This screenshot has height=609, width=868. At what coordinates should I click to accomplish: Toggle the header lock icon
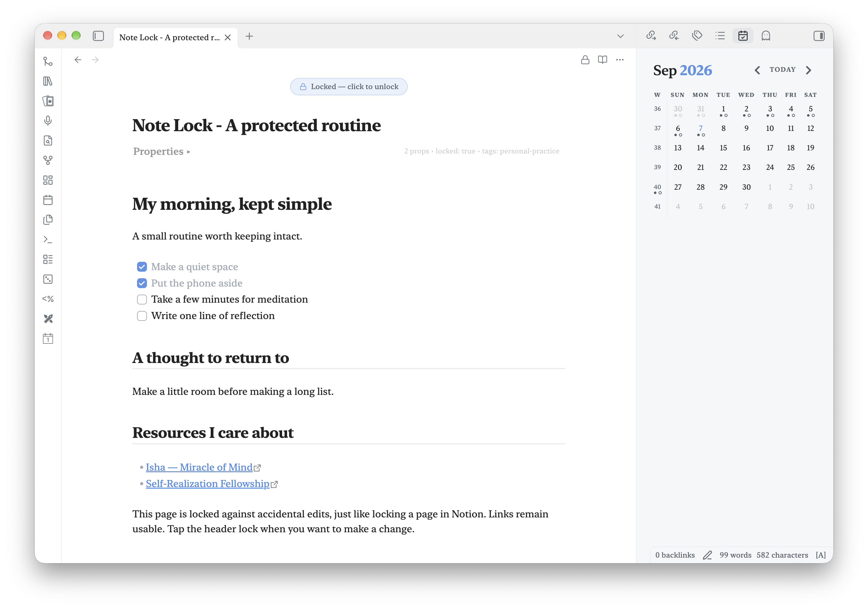585,60
